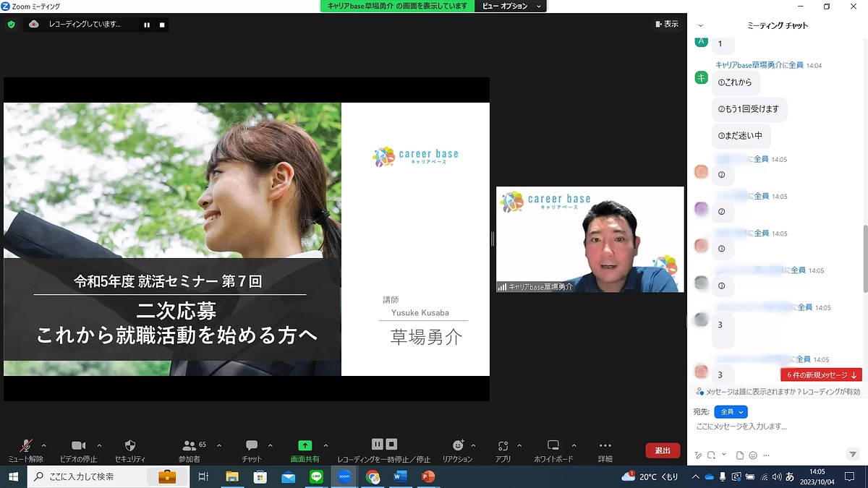Viewport: 868px width, 488px height.
Task: Toggle chat text formatting options
Action: 697,455
